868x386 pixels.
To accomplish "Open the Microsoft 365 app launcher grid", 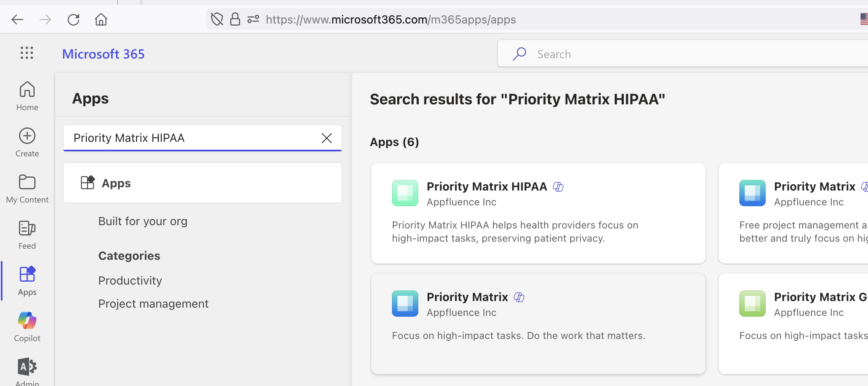I will 27,53.
